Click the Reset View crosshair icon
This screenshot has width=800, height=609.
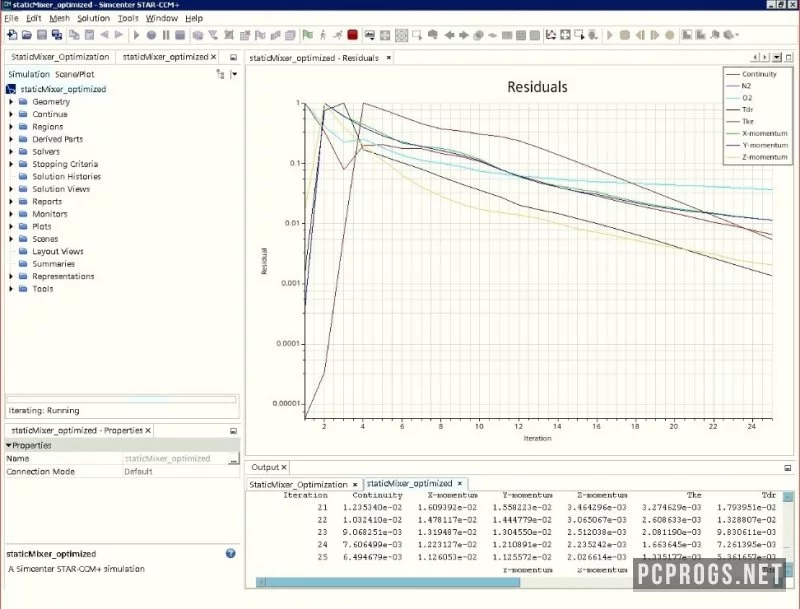click(385, 35)
